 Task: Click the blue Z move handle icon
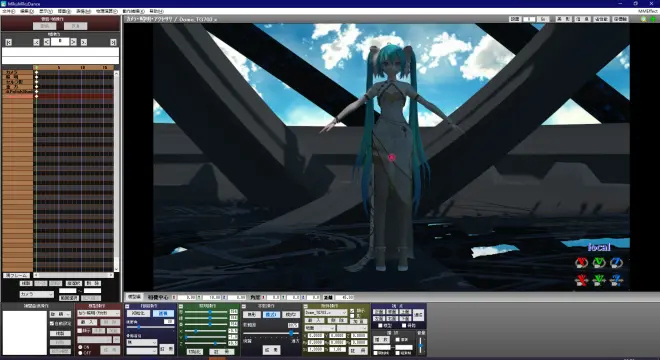pyautogui.click(x=617, y=280)
